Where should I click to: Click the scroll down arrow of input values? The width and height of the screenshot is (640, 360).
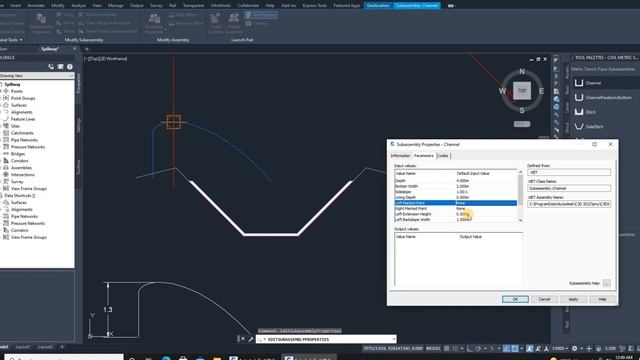coord(520,220)
